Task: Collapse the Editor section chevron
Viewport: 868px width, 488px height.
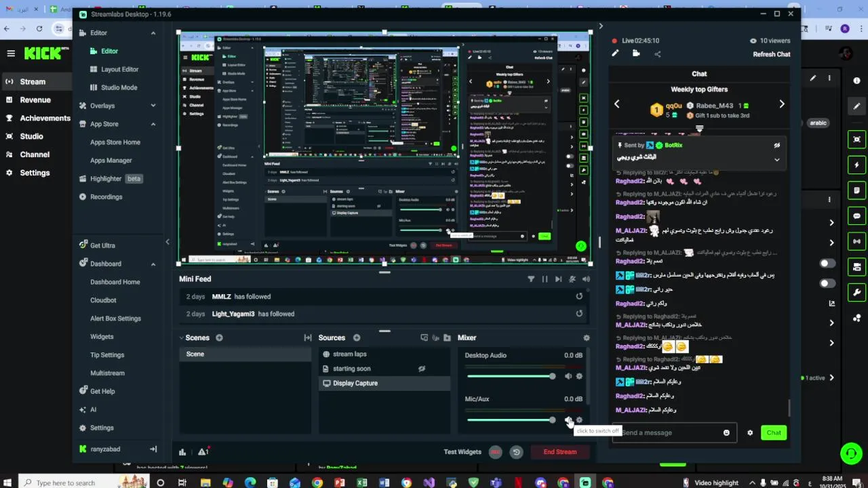Action: pyautogui.click(x=153, y=33)
